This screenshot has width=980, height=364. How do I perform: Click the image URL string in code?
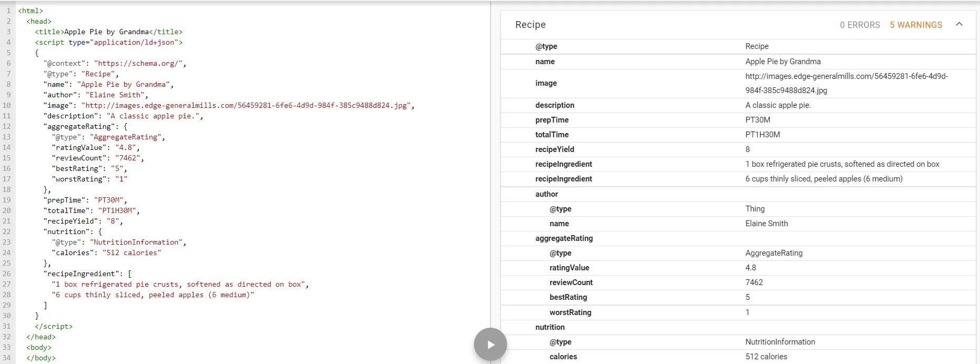[246, 105]
